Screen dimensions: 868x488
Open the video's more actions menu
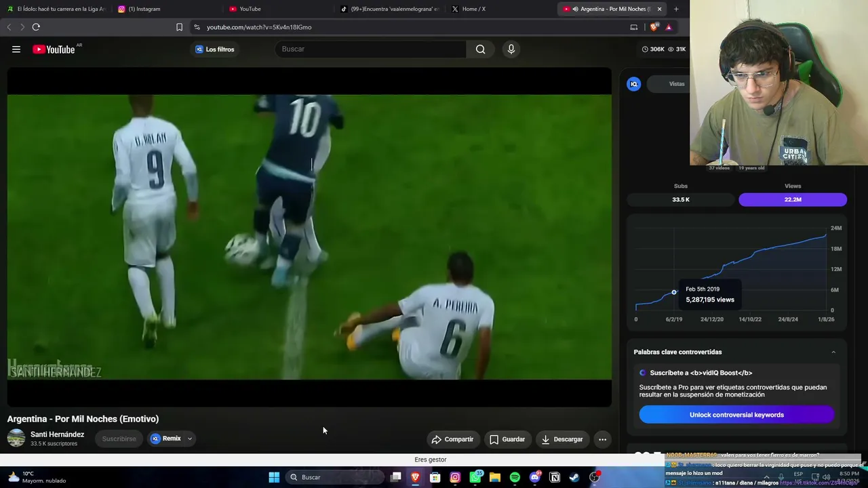pyautogui.click(x=602, y=439)
